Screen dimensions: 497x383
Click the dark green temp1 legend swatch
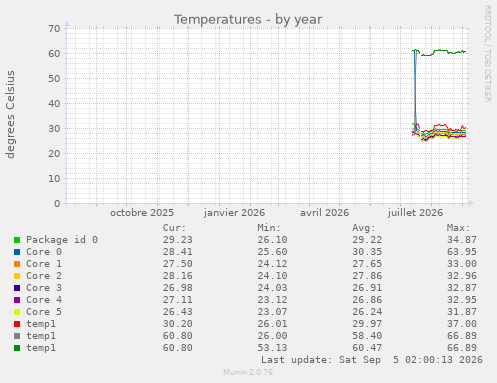point(17,348)
